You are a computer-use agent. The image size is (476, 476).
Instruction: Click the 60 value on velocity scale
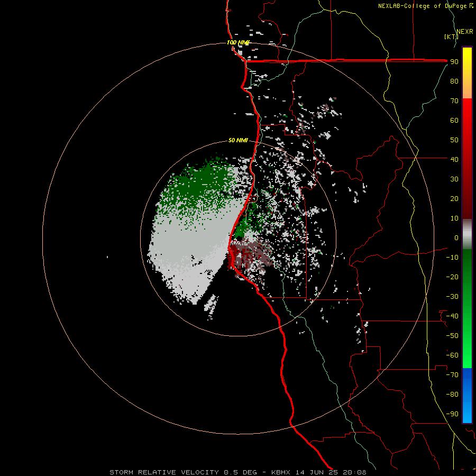[x=454, y=121]
